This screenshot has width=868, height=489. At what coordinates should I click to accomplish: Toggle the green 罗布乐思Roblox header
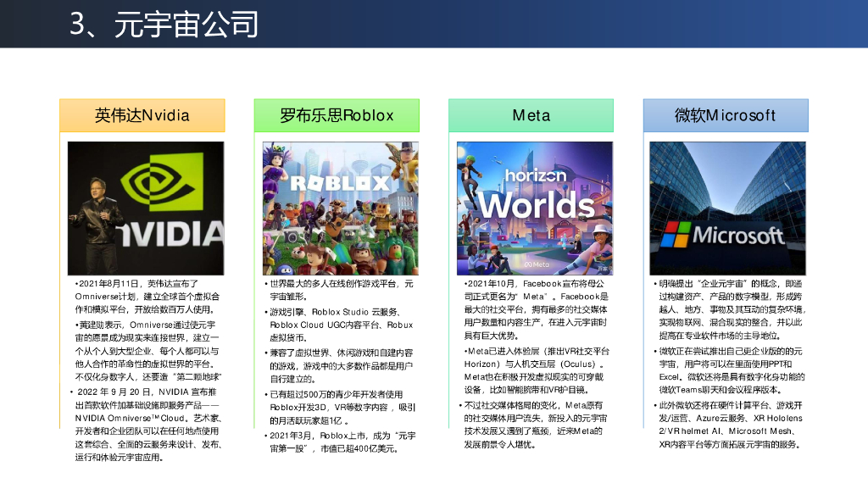[337, 115]
